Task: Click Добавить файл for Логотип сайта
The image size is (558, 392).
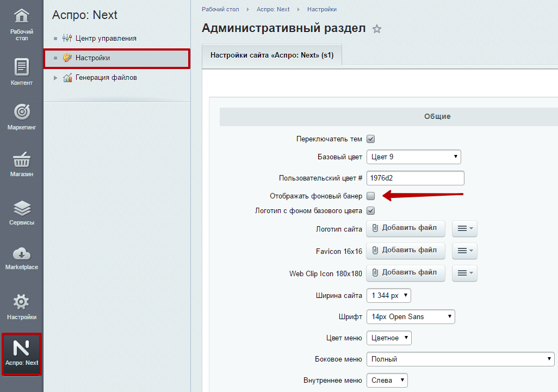Action: point(406,228)
